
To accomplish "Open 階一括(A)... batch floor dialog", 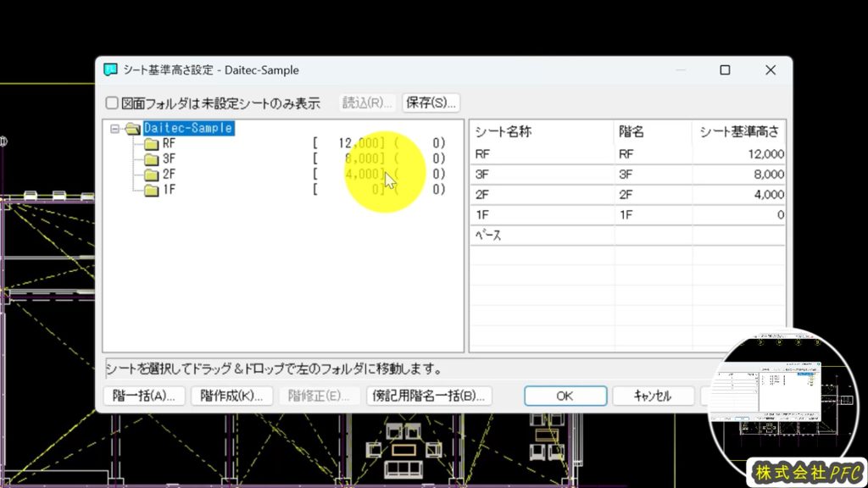I will click(143, 396).
